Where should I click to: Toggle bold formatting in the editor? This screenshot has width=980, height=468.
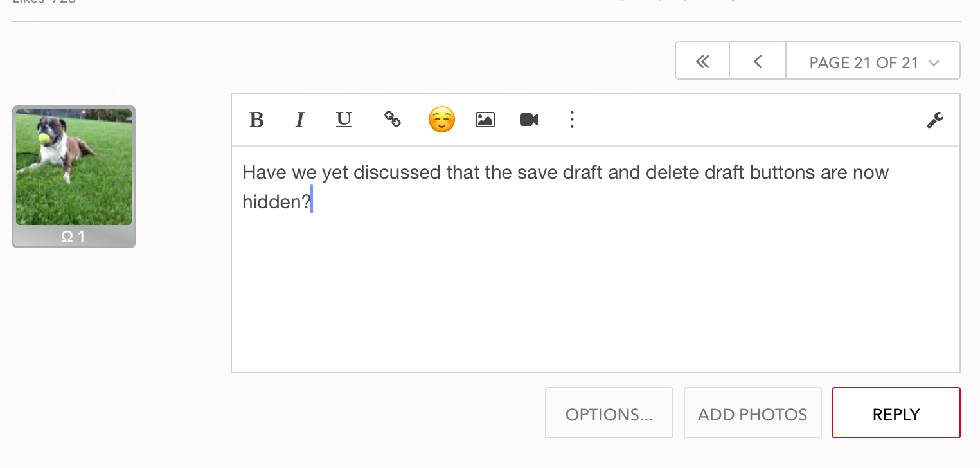256,120
